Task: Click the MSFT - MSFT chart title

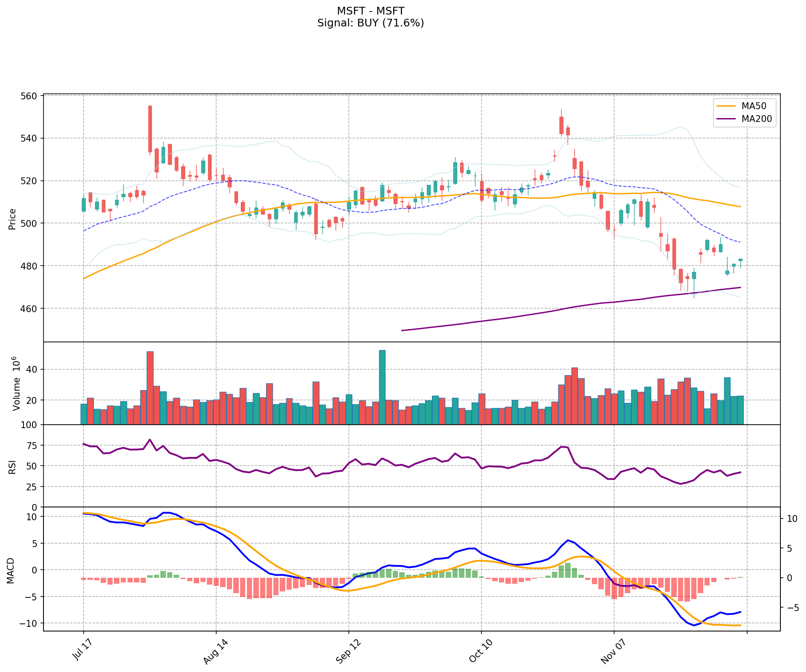Action: coord(370,11)
